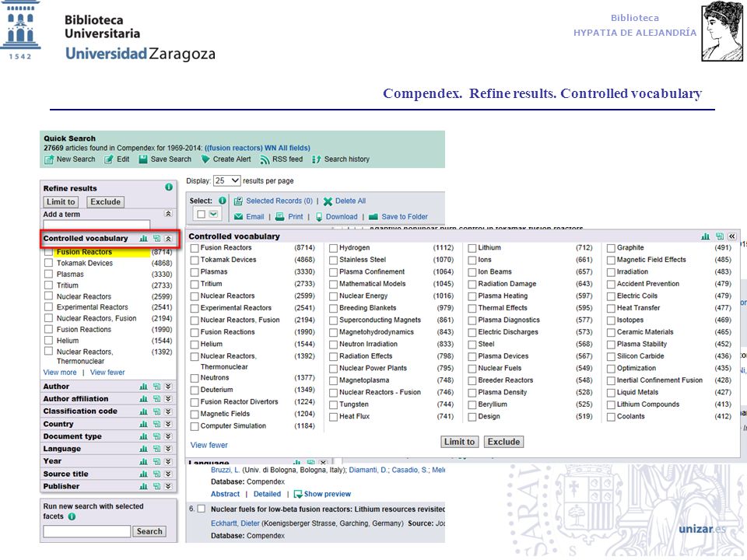This screenshot has width=747, height=560.
Task: Click export icon in Author affiliation row
Action: click(x=156, y=399)
